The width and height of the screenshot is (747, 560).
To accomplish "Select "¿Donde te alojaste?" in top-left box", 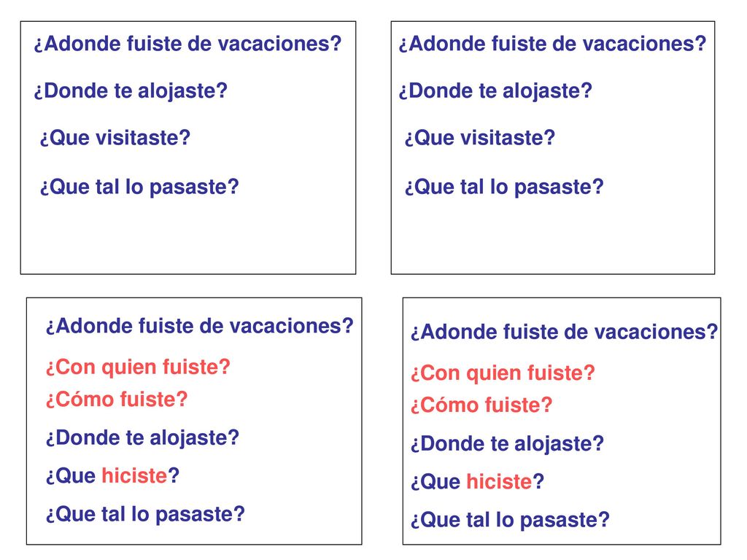I will tap(131, 91).
